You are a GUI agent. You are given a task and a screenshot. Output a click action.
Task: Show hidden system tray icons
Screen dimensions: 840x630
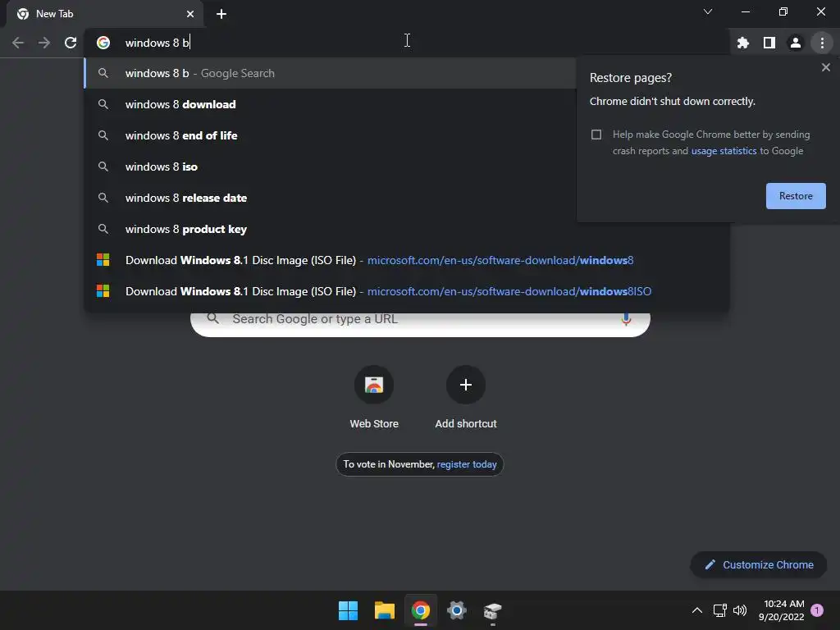coord(697,610)
